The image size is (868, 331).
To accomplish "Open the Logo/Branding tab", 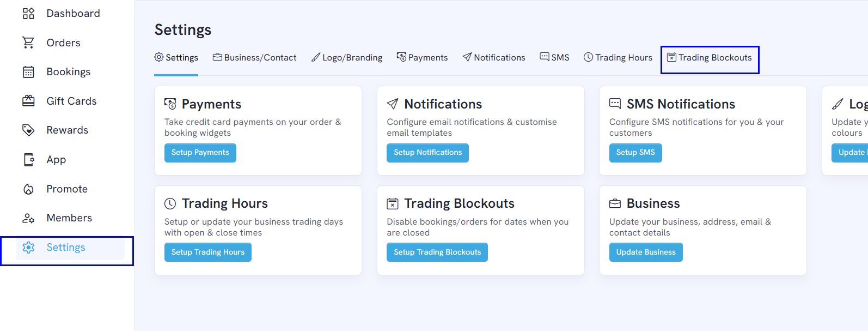I will [x=347, y=58].
